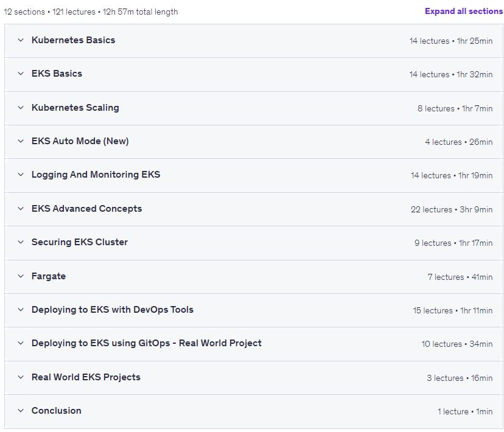Expand the EKS Basics chevron
This screenshot has width=504, height=432.
point(21,74)
